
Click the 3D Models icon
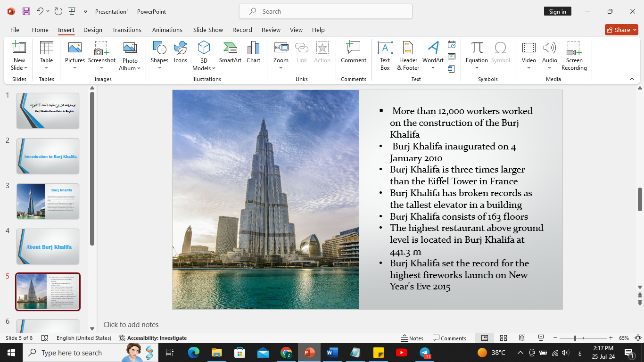(x=204, y=48)
